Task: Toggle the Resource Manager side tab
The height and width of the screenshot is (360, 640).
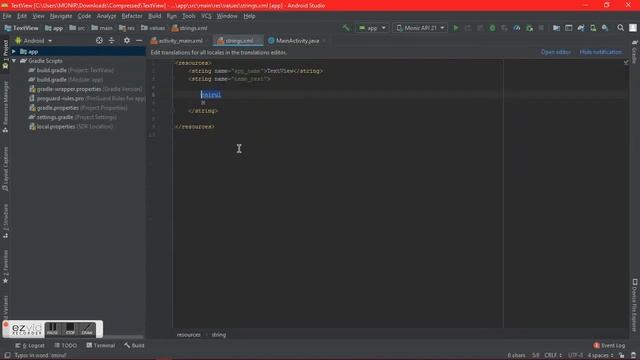Action: [x=5, y=106]
